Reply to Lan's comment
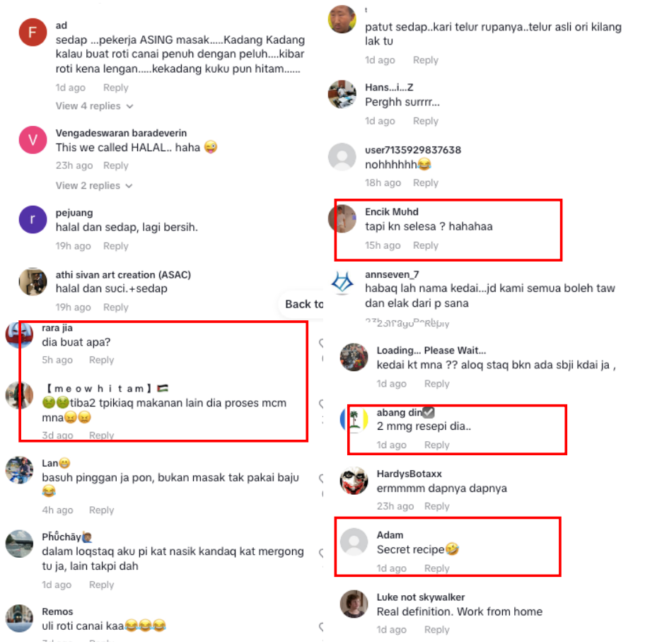This screenshot has width=645, height=644. point(101,510)
